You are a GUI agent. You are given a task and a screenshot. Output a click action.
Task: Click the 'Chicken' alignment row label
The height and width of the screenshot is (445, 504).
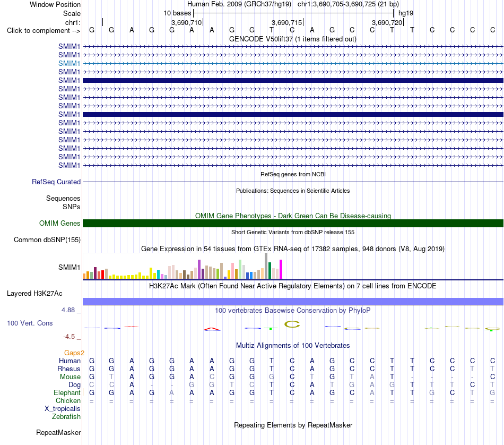click(x=68, y=401)
